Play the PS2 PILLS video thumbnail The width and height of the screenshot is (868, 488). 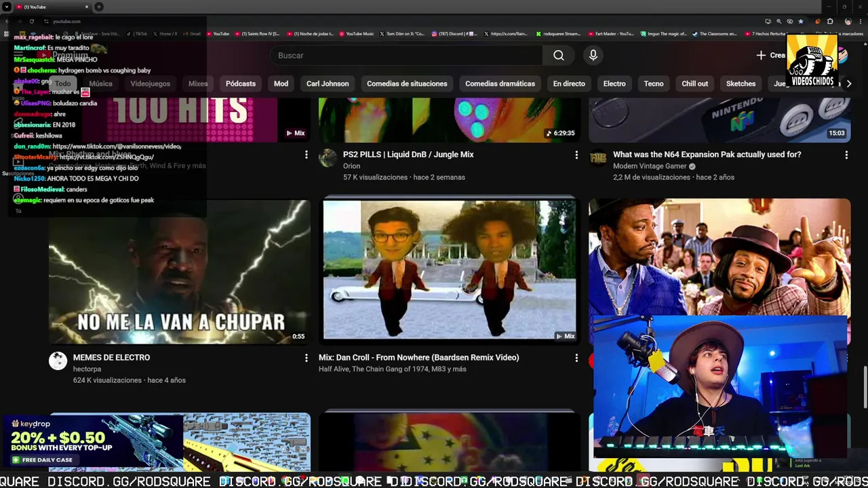(x=450, y=120)
